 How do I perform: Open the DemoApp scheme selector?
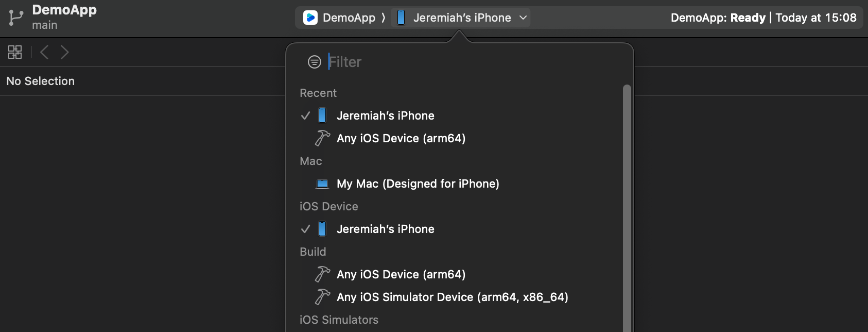click(349, 18)
